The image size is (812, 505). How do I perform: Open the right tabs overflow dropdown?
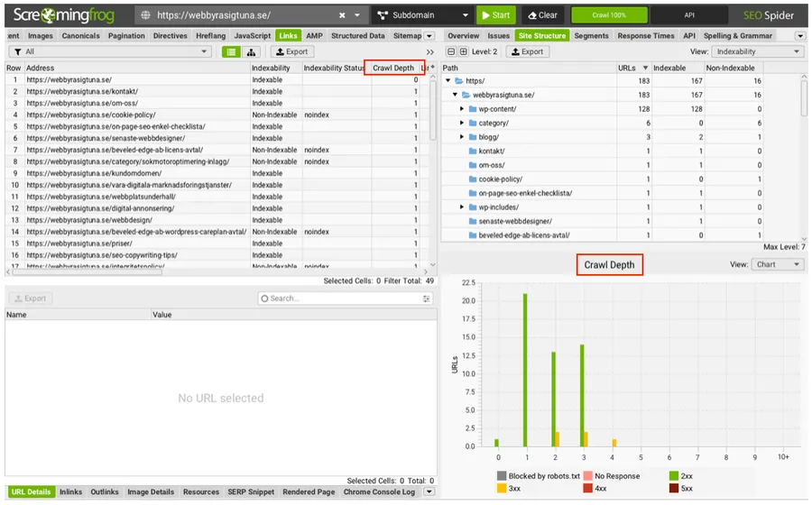tap(800, 36)
